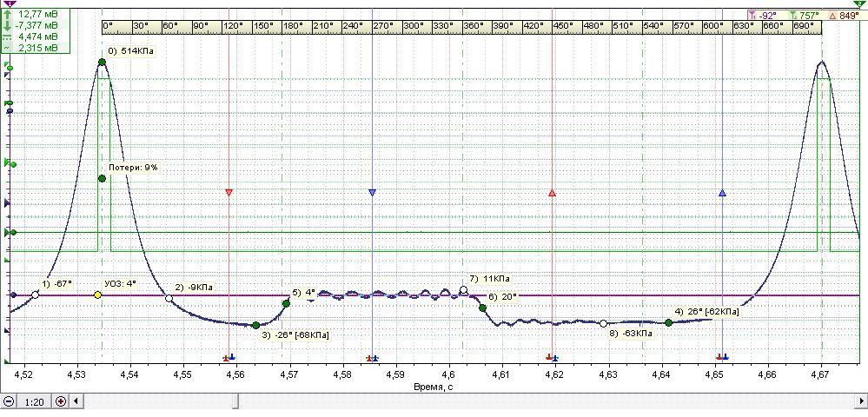Click the up arrow maximum icon
Viewport: 868px width, 417px height.
pyautogui.click(x=8, y=14)
